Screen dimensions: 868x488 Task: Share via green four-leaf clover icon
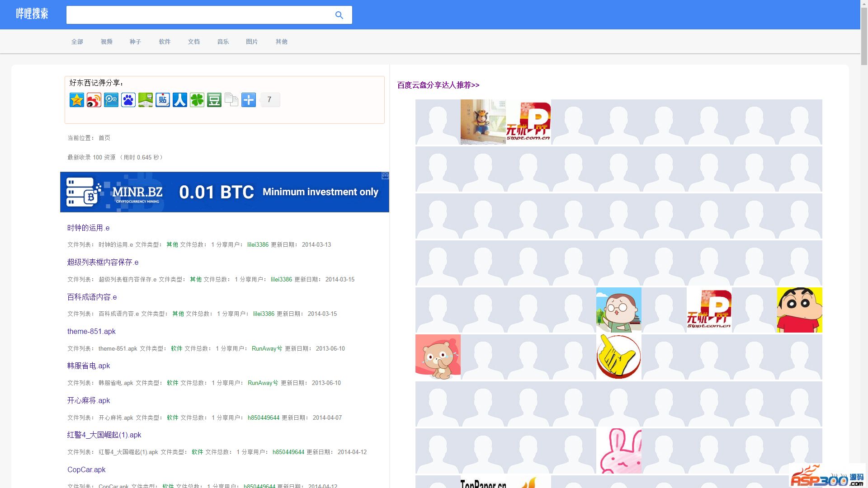click(197, 100)
